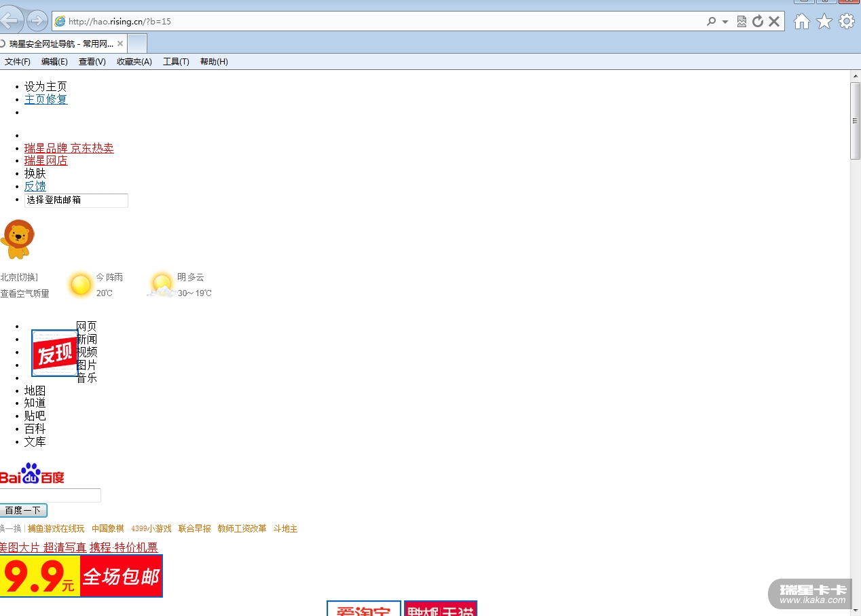Open the 瑞星网店 link

[x=46, y=161]
